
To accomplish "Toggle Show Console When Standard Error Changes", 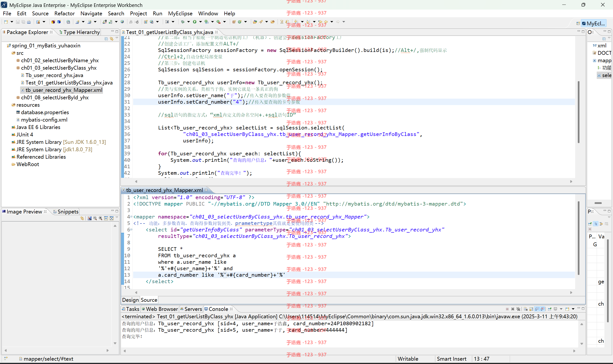I will click(x=543, y=309).
